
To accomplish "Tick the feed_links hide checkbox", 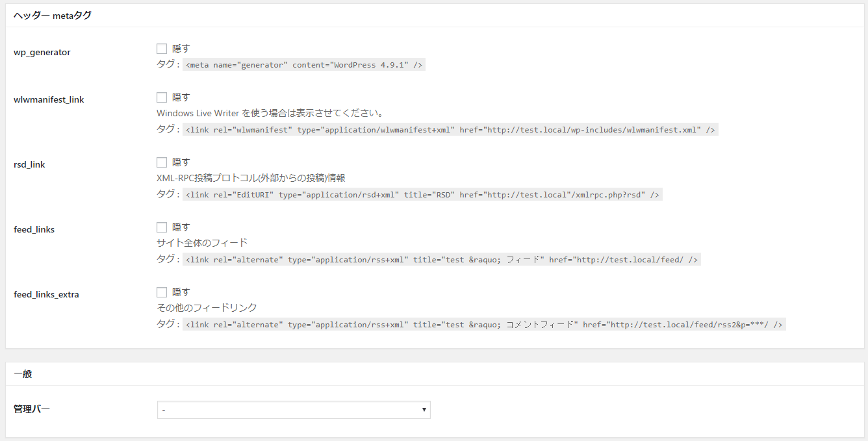I will tap(162, 227).
